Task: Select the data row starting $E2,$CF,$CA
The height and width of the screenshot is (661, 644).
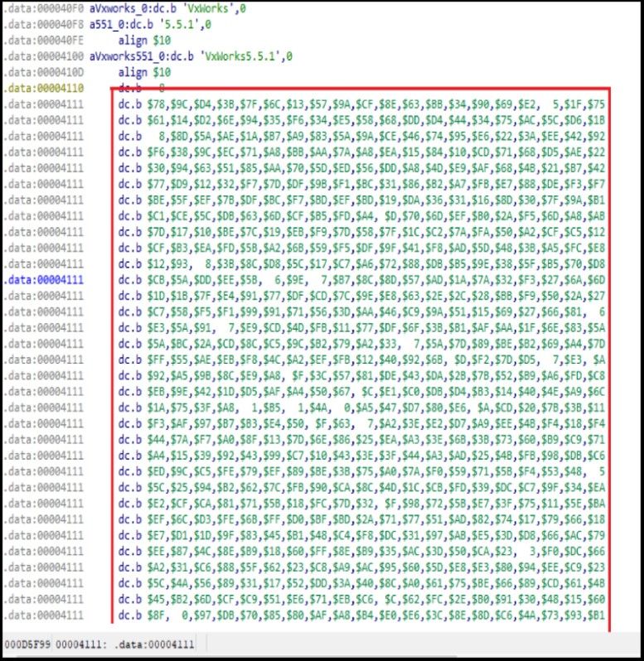Action: pyautogui.click(x=361, y=504)
